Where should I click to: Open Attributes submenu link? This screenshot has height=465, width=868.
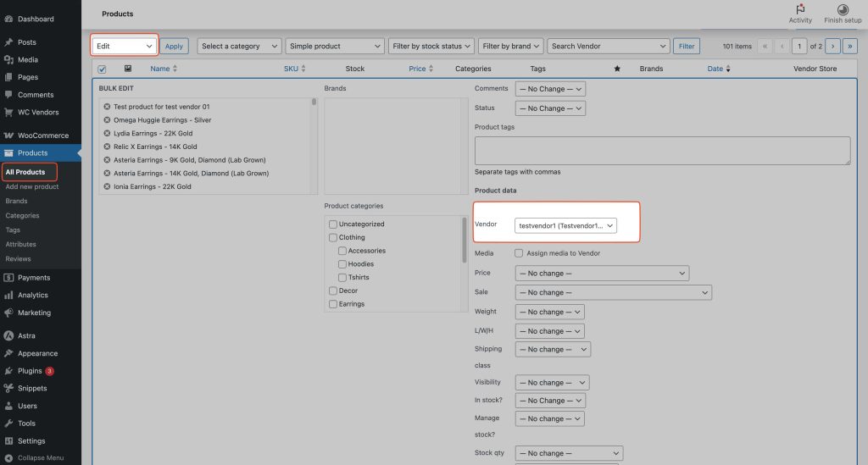20,245
